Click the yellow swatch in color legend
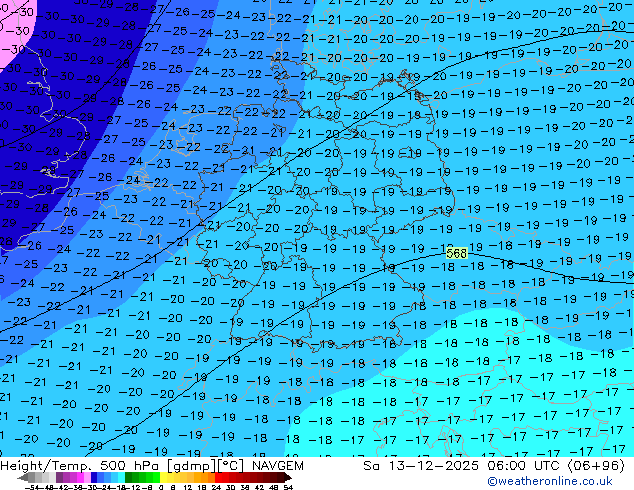634x490 pixels. 163,478
